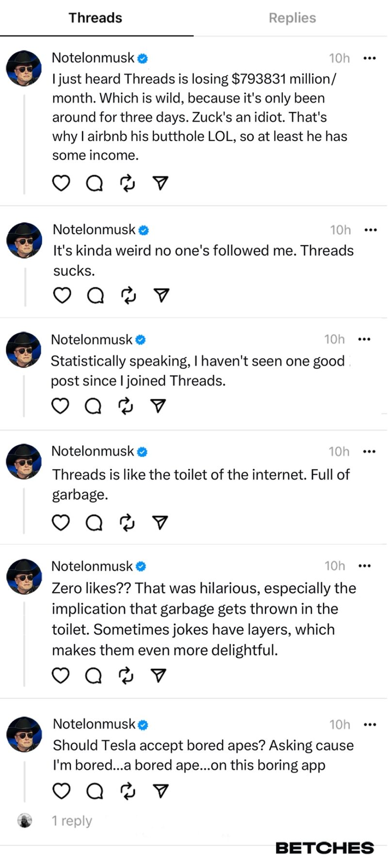Viewport: 388px width, 868px height.
Task: Share the bored apes post
Action: click(x=160, y=790)
